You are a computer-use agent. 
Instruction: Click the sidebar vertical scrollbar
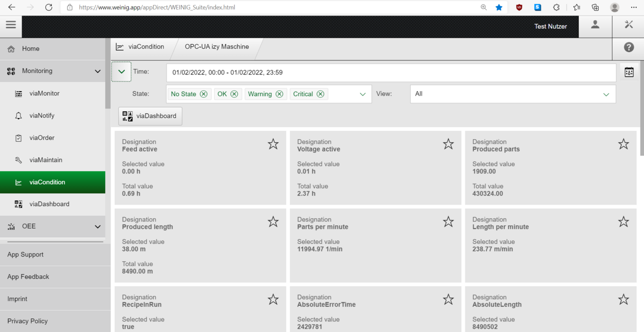click(108, 73)
